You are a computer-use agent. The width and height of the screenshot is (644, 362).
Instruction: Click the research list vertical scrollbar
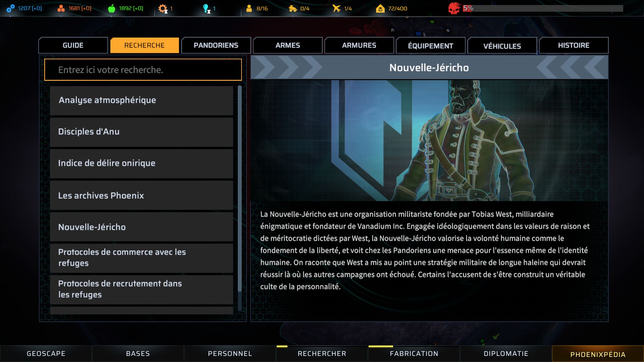click(239, 188)
